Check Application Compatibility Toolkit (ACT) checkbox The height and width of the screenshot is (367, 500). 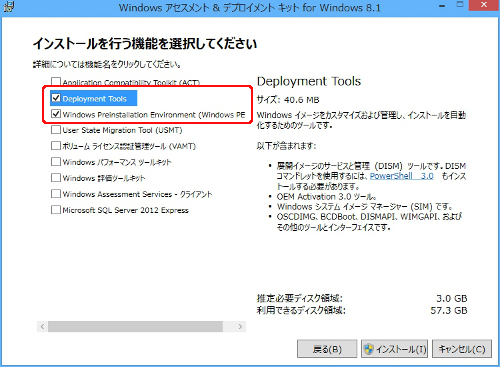[x=56, y=82]
